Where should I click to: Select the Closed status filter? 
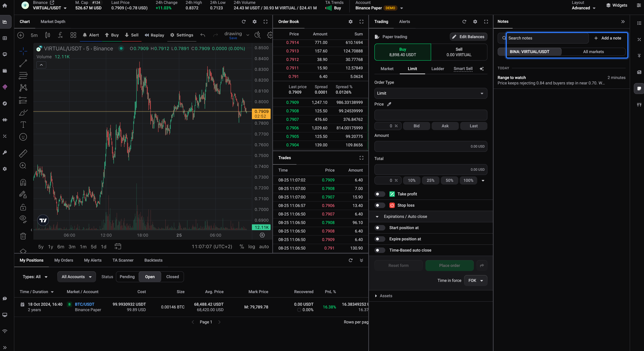pyautogui.click(x=172, y=277)
